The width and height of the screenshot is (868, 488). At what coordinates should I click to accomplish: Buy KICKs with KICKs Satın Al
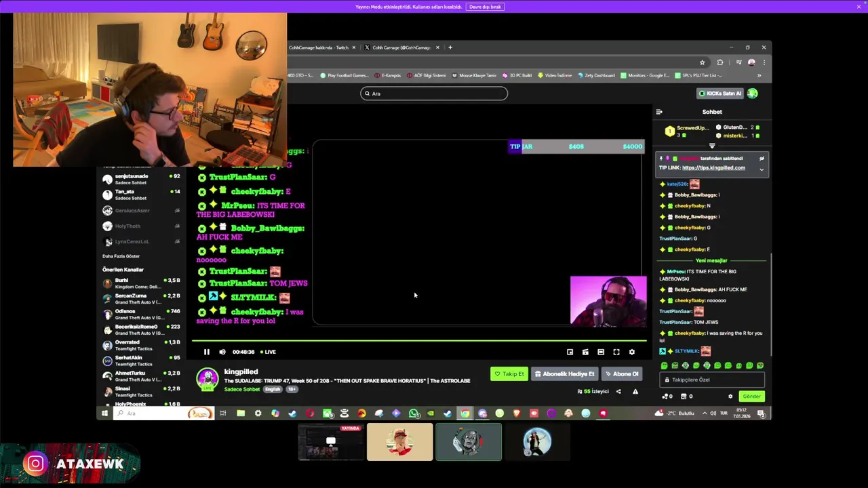(x=720, y=94)
